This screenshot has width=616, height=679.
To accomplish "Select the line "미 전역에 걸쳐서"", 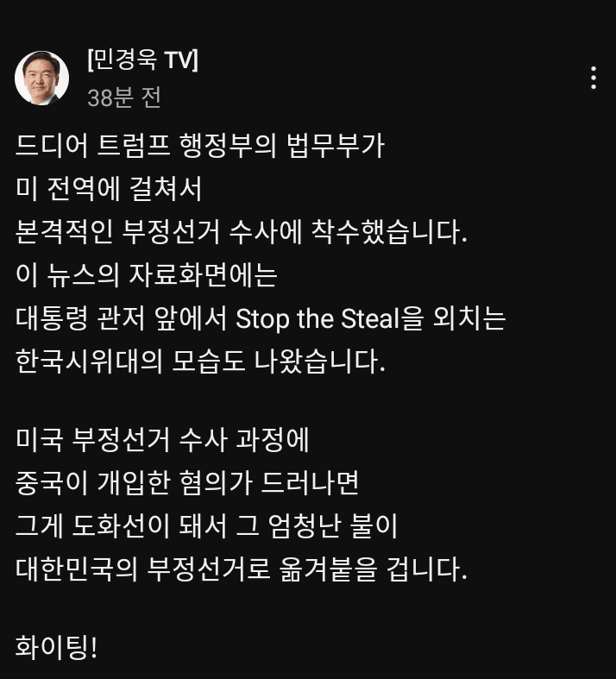I will click(109, 189).
